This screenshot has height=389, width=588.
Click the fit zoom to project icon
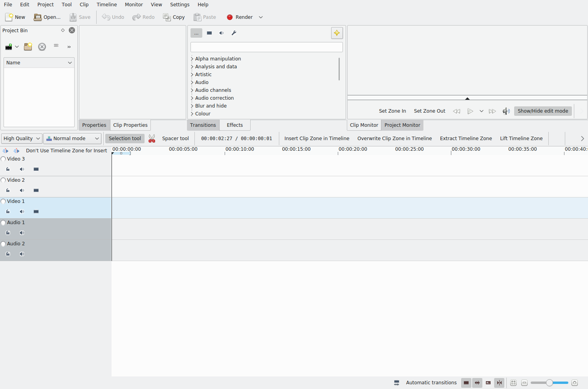tap(513, 383)
